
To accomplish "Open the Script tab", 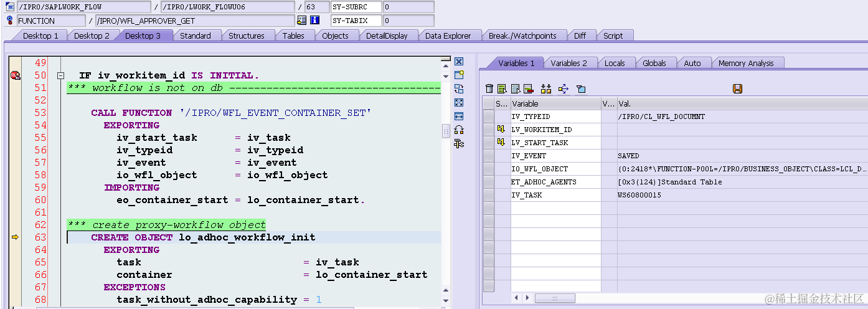I will (x=613, y=36).
